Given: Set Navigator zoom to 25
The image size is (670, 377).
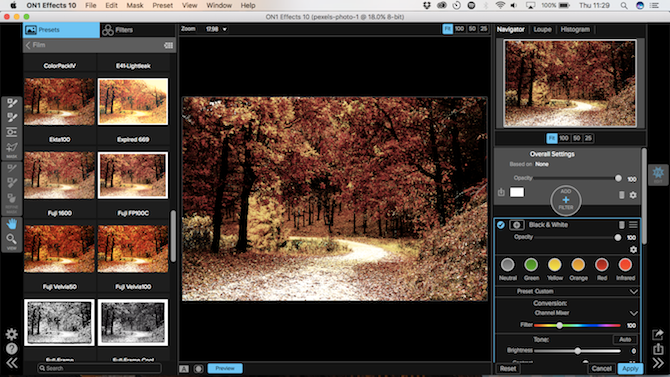Looking at the screenshot, I should [x=588, y=138].
